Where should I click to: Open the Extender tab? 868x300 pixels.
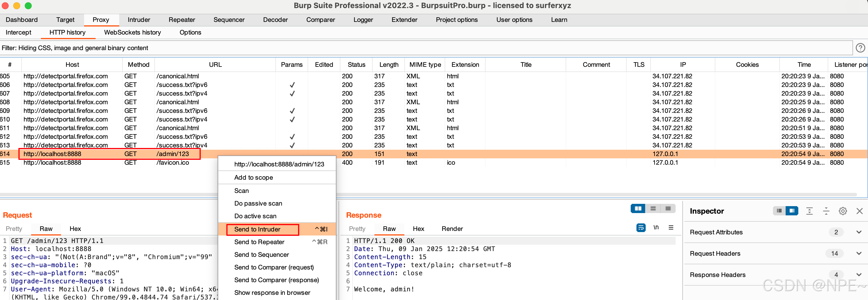point(404,20)
